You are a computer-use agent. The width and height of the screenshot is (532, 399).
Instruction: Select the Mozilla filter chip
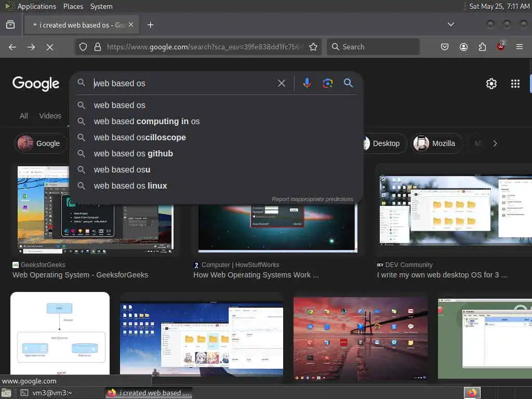click(436, 143)
